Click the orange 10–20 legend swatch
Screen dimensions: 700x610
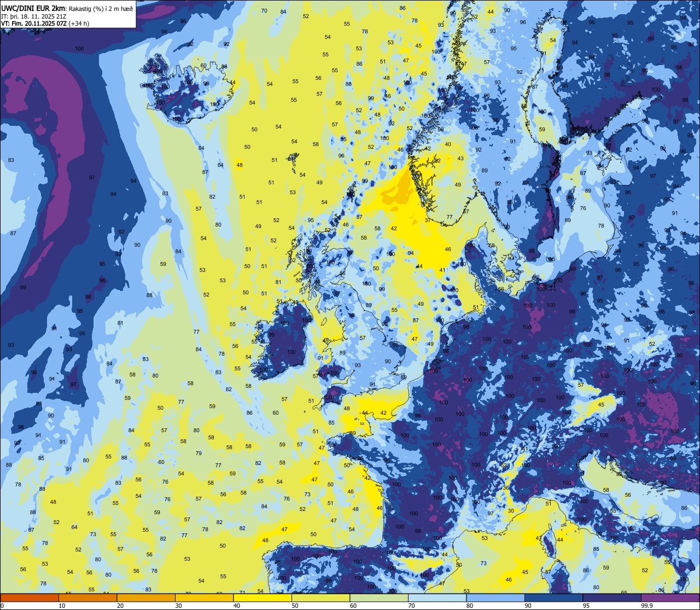[x=87, y=598]
